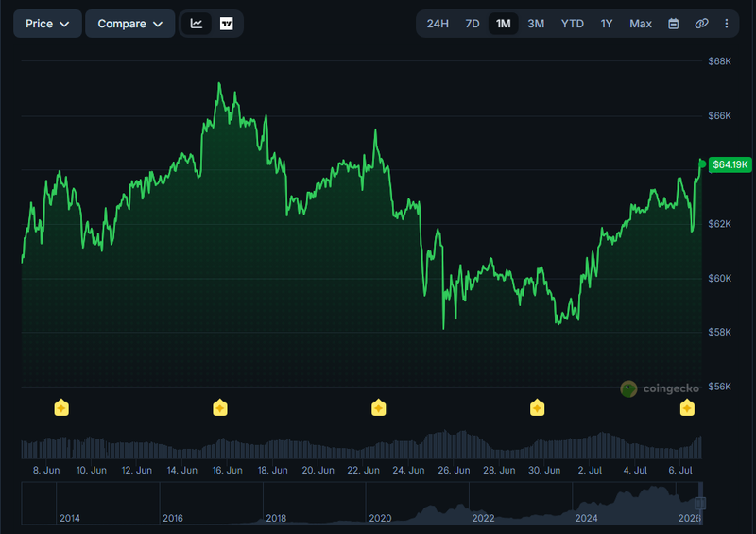The height and width of the screenshot is (534, 756).
Task: Select the 1Y time range
Action: tap(607, 24)
